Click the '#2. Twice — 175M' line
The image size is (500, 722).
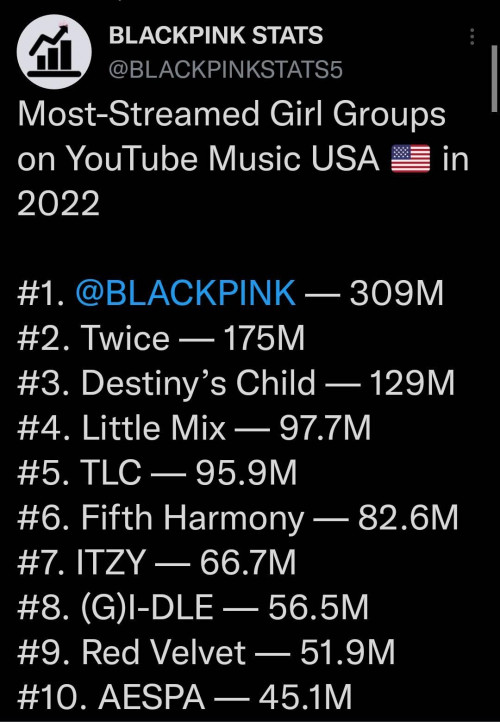[161, 338]
